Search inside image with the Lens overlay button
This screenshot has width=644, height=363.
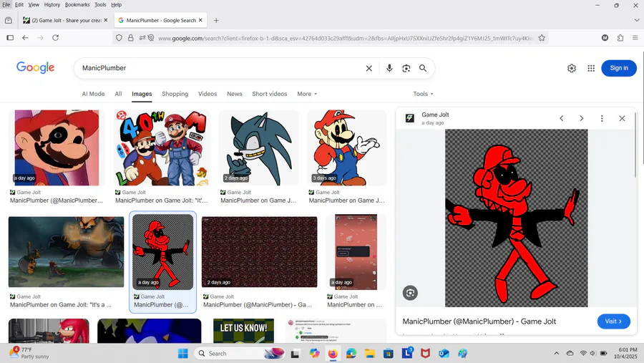click(x=410, y=293)
